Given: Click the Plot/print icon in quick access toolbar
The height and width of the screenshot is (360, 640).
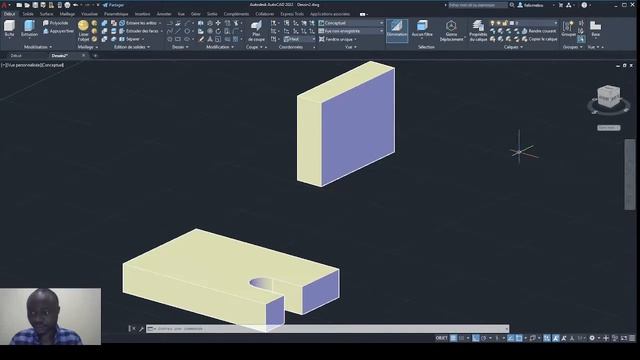Looking at the screenshot, I should [67, 5].
